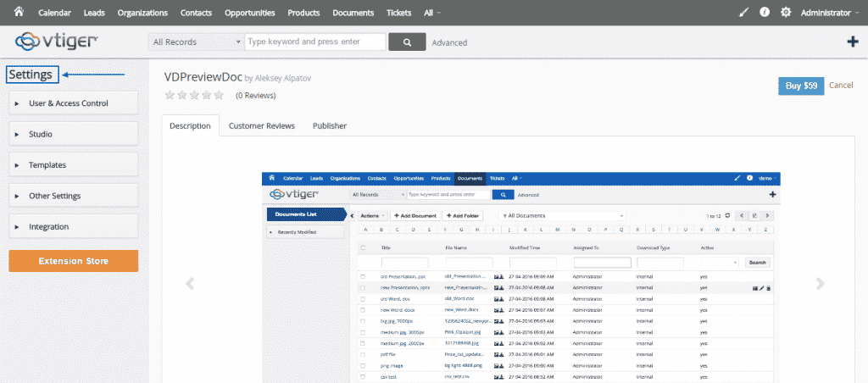
Task: Click the magnifier search button
Action: (x=408, y=42)
